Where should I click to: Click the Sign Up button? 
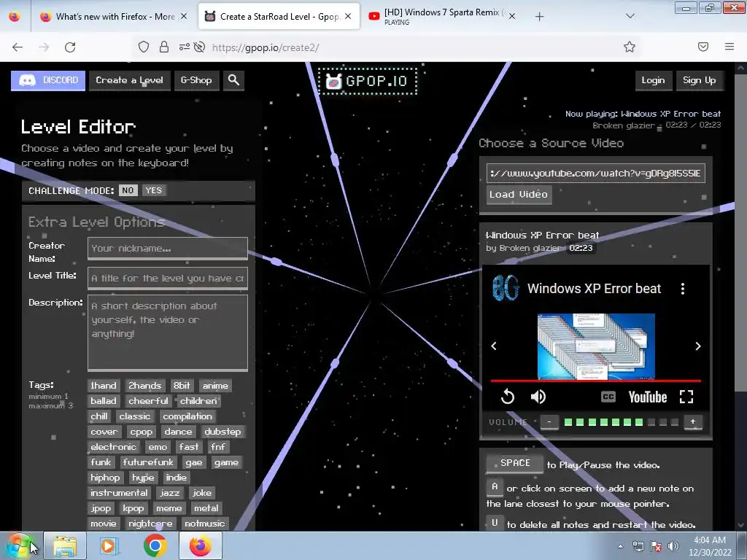(x=699, y=80)
